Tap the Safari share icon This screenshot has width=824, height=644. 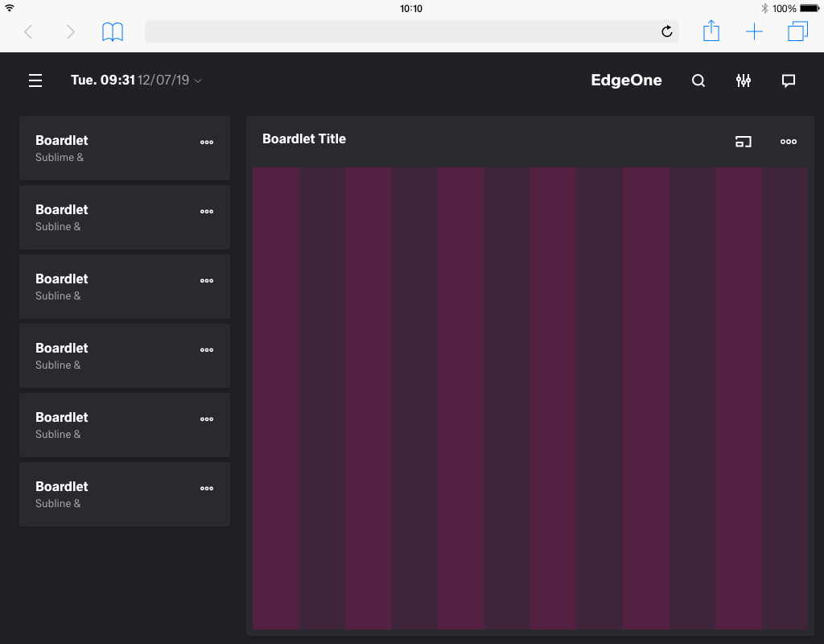point(711,31)
